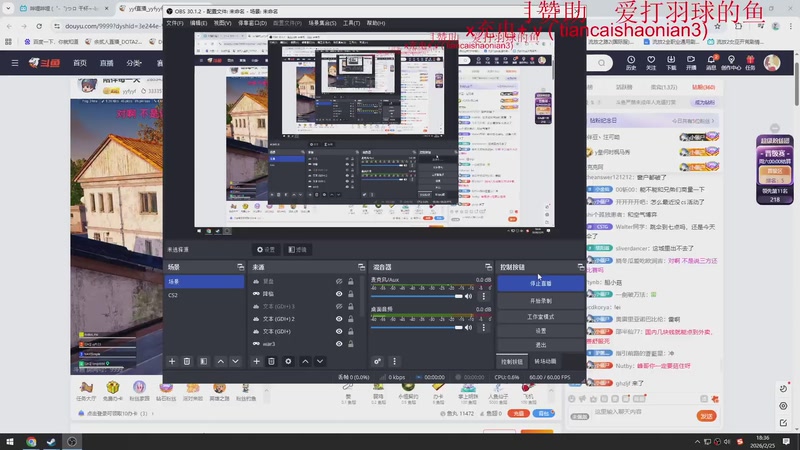Open Douyu 分类 category dropdown
This screenshot has width=800, height=450.
tap(134, 63)
